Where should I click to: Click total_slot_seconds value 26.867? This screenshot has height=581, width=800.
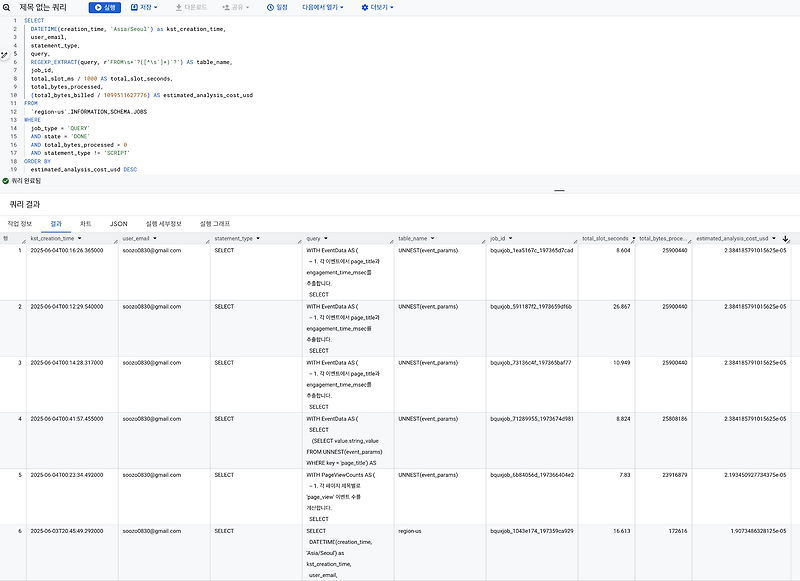621,307
